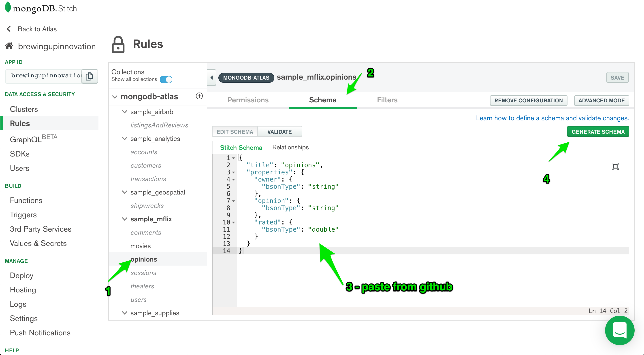644x355 pixels.
Task: Open Push Notifications
Action: pos(40,333)
